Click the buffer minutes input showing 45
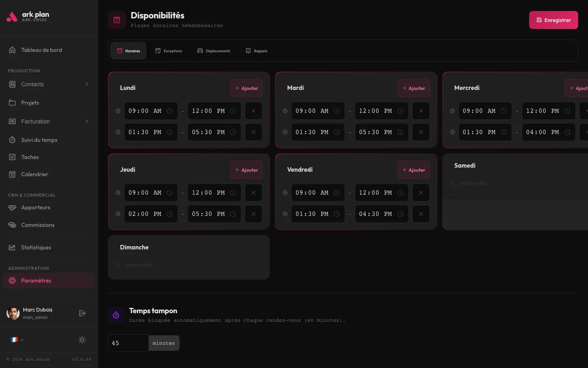The width and height of the screenshot is (588, 368). (x=128, y=343)
